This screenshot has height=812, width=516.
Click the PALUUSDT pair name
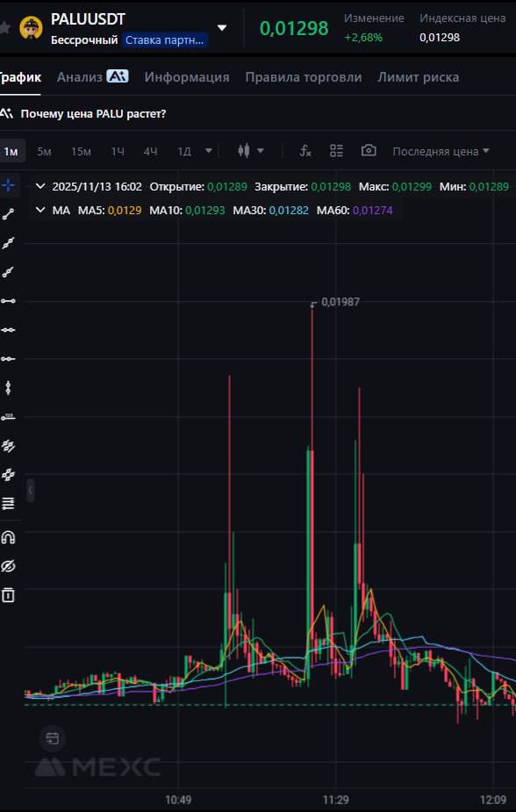[x=88, y=19]
